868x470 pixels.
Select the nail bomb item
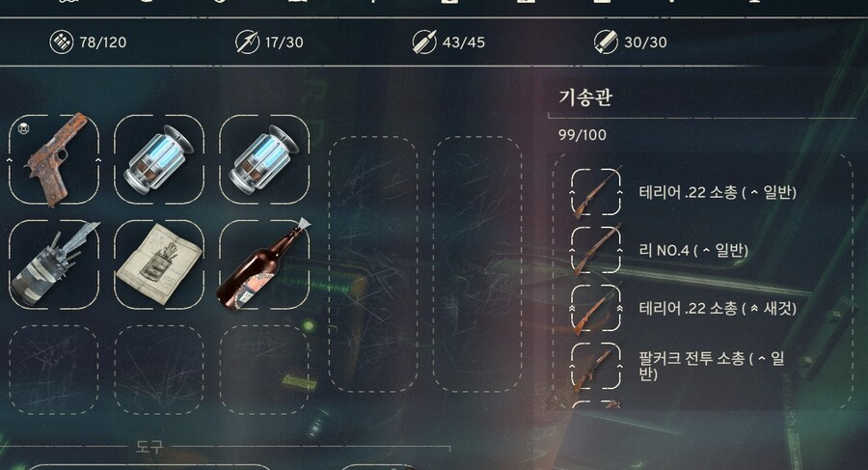pyautogui.click(x=54, y=264)
